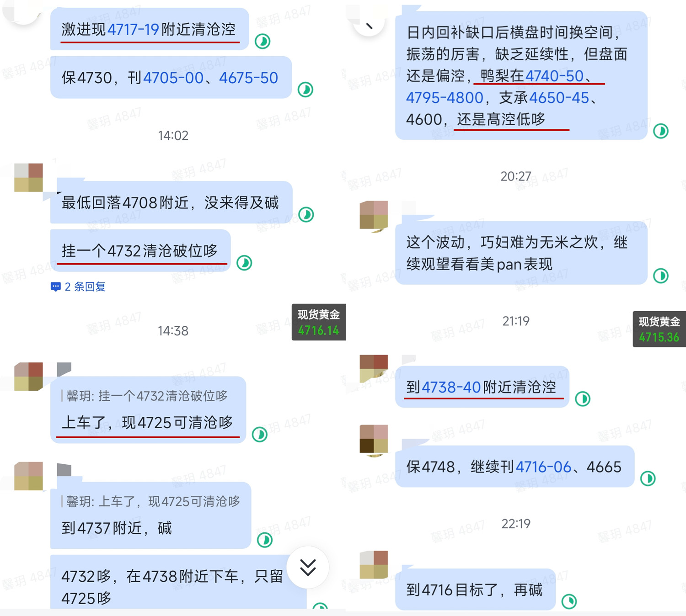686x616 pixels.
Task: Tap avatar next to 到4738-40 message
Action: [x=374, y=369]
